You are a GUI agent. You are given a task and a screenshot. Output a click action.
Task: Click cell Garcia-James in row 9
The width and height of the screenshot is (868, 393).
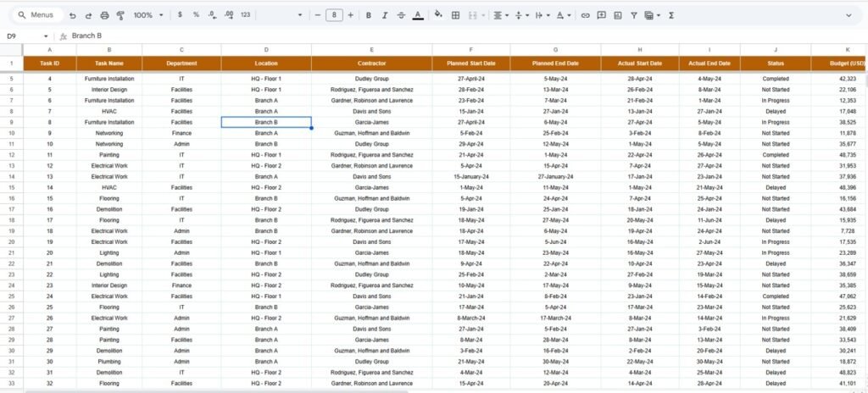[x=372, y=122]
